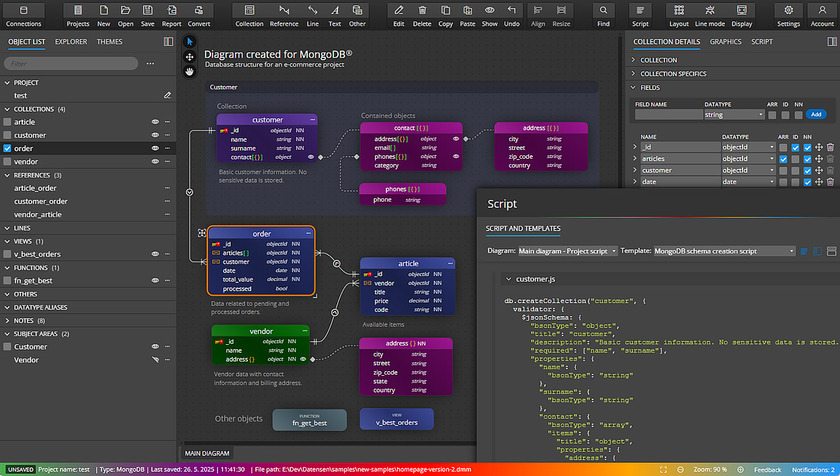Open the Explorer tab

click(70, 42)
